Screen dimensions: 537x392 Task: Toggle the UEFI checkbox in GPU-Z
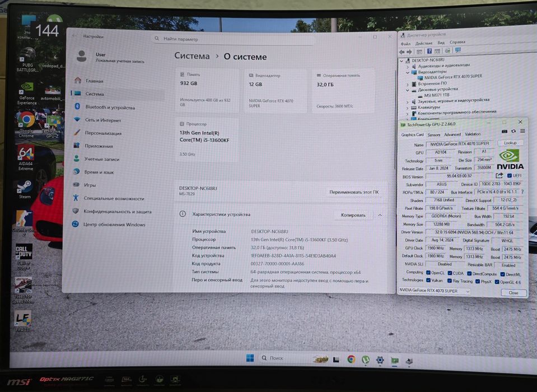tap(509, 176)
